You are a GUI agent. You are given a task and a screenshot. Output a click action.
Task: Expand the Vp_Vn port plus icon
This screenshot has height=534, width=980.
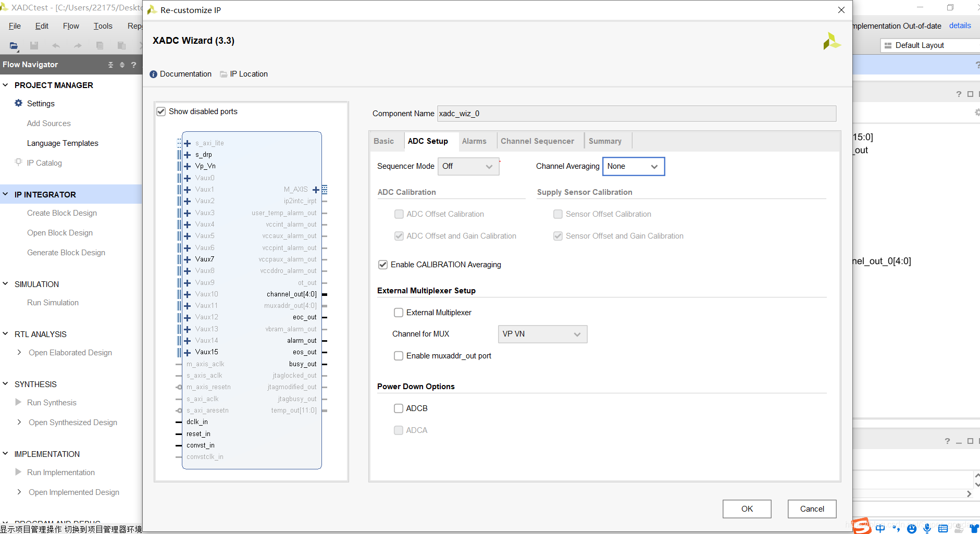(x=188, y=166)
